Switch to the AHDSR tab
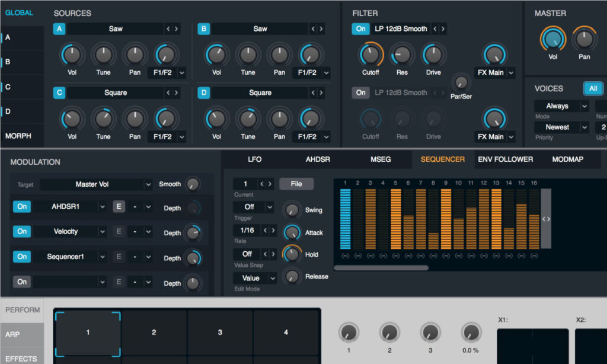Image resolution: width=607 pixels, height=364 pixels. pos(318,159)
